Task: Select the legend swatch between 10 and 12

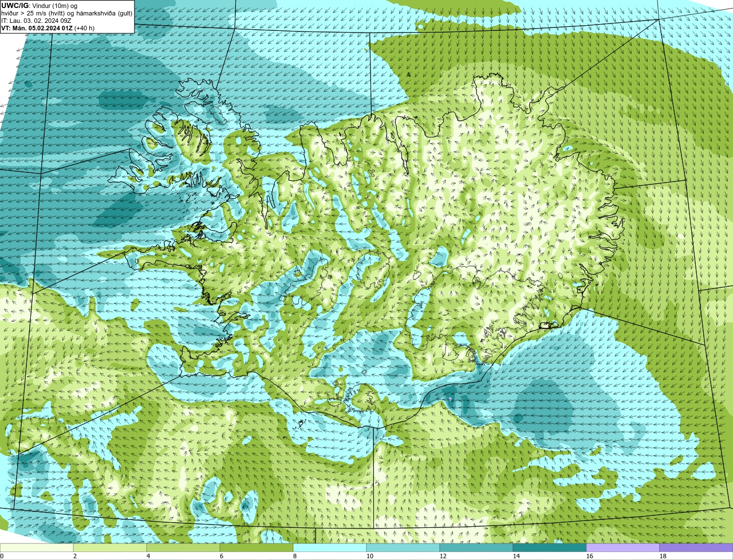Action: (x=403, y=548)
